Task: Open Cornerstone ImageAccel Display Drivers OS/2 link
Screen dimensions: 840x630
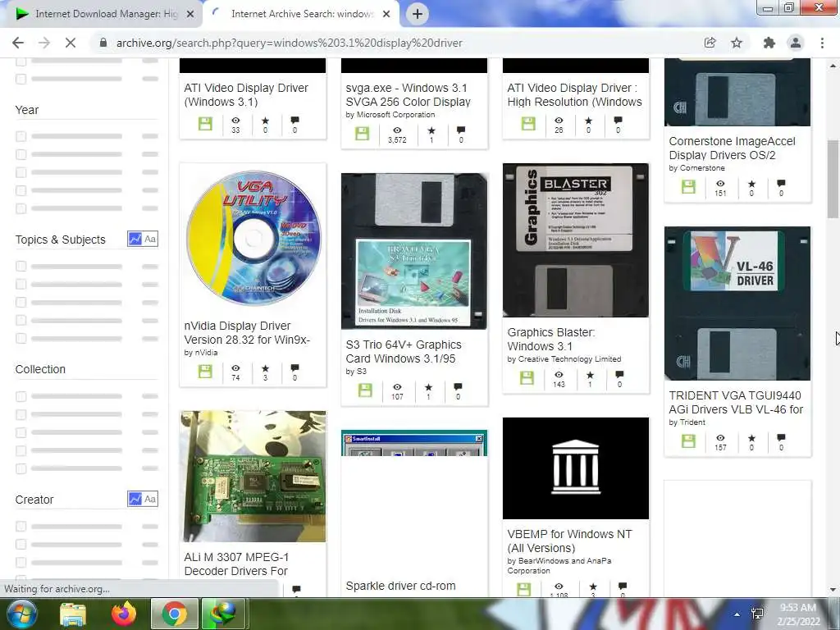Action: pos(732,148)
